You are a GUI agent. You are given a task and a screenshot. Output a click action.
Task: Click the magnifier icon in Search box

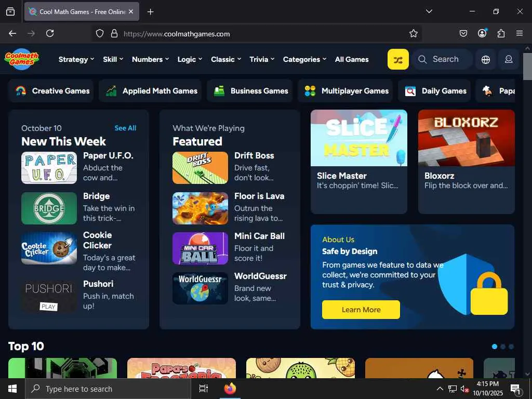(422, 59)
